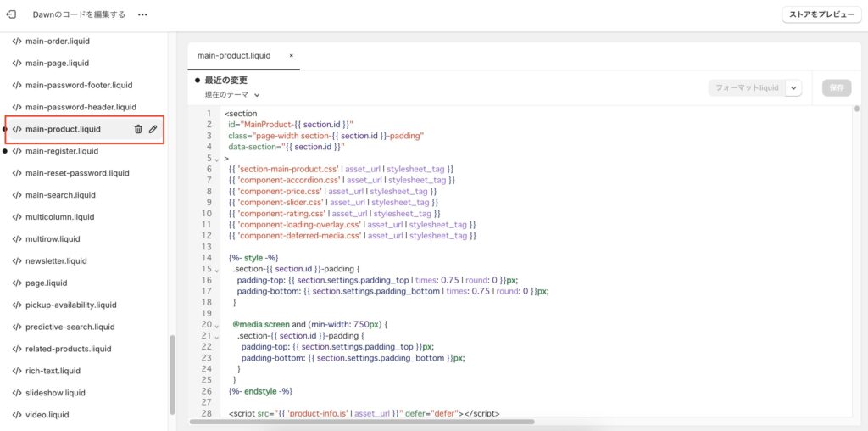The height and width of the screenshot is (431, 868).
Task: Open multirow.liquid file
Action: coord(53,238)
